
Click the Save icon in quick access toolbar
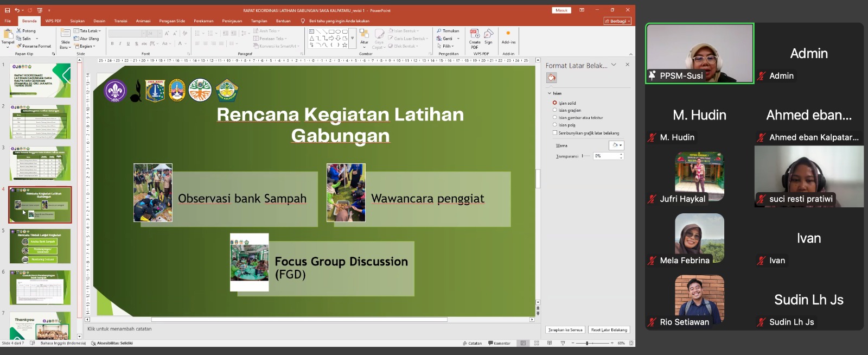[x=7, y=10]
